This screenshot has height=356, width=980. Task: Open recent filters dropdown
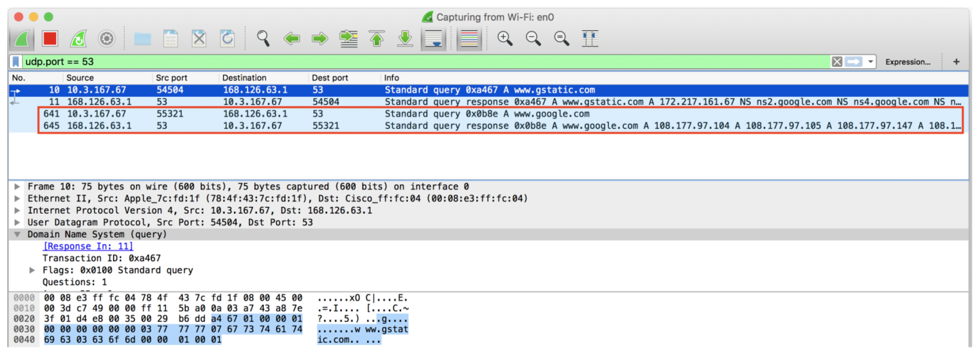870,62
